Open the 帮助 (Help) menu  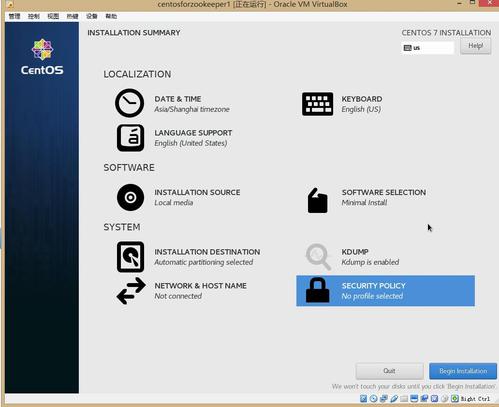click(111, 16)
